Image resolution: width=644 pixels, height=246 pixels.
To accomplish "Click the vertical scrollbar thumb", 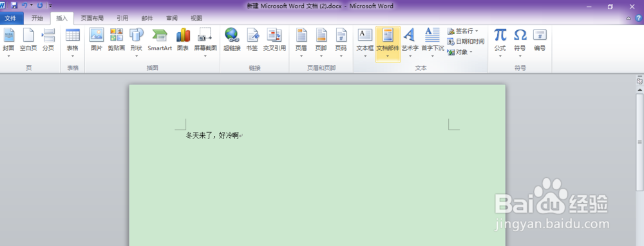I will 639,142.
